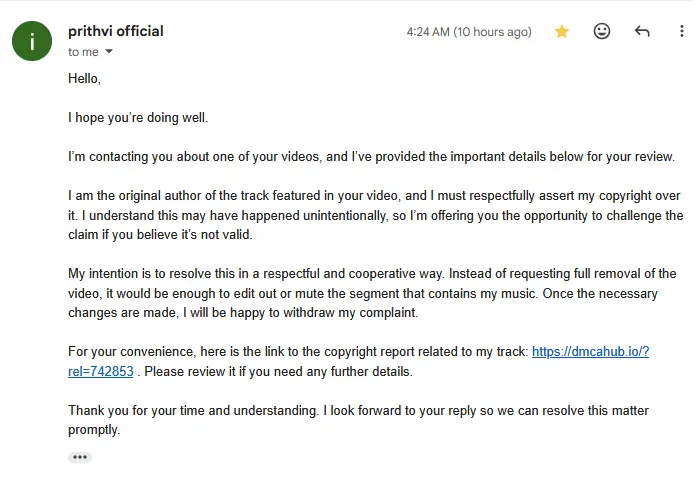Click the sender name "prithvi official"

tap(116, 31)
